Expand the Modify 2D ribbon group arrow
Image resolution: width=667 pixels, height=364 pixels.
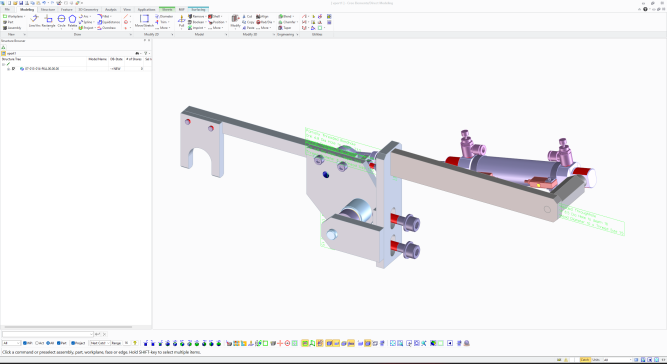pyautogui.click(x=172, y=34)
